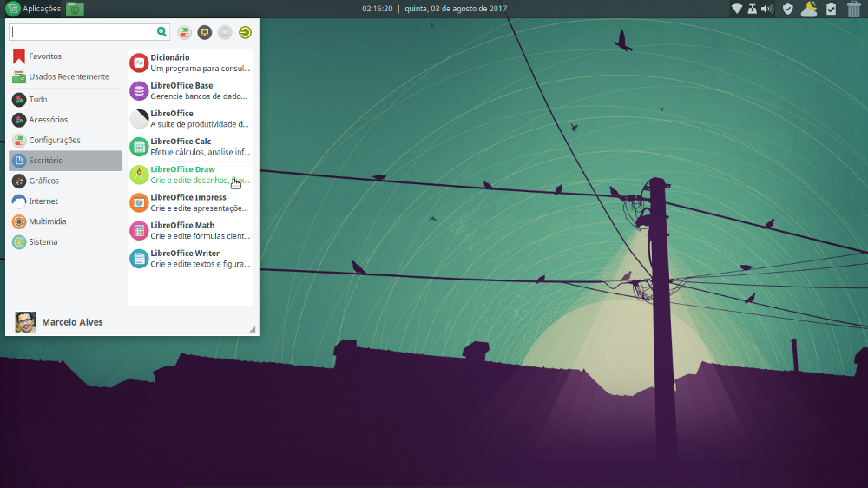Launch LibreOffice Base
Viewport: 868px width, 488px height.
[190, 91]
